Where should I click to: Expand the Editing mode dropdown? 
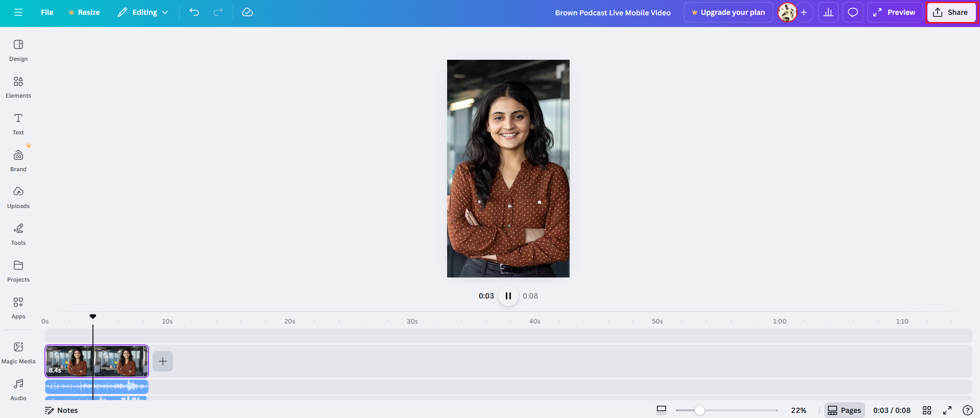(143, 12)
